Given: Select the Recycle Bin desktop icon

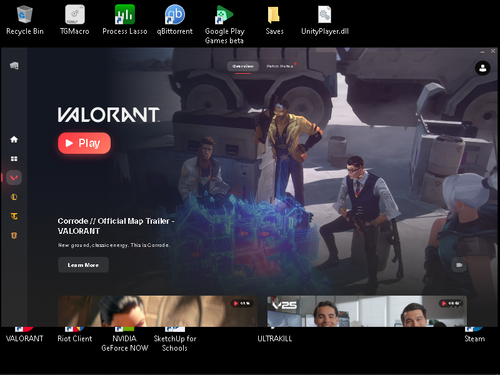Looking at the screenshot, I should (25, 20).
